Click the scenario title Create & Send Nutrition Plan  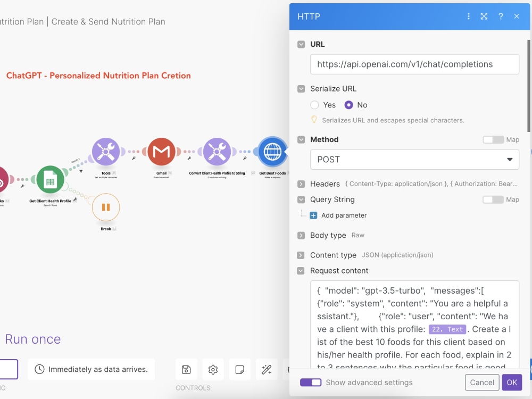click(x=108, y=22)
